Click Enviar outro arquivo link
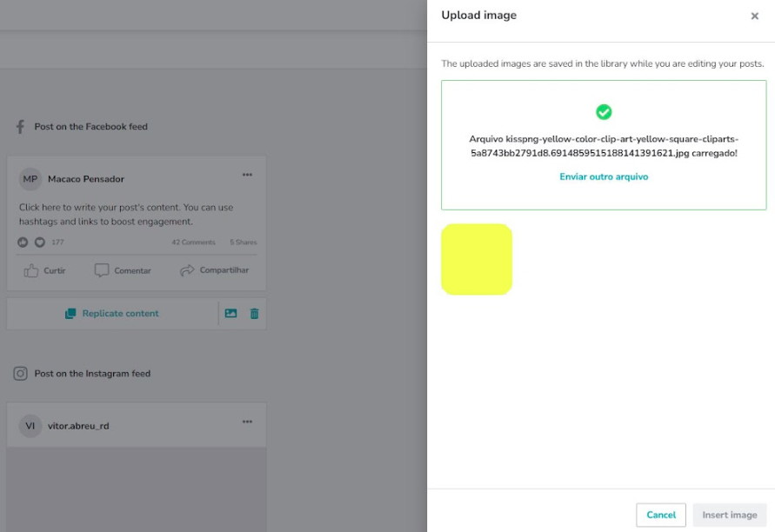This screenshot has width=775, height=532. [604, 176]
